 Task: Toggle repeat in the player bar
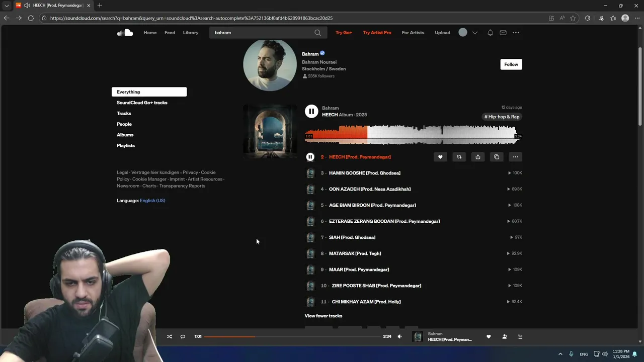point(183,336)
